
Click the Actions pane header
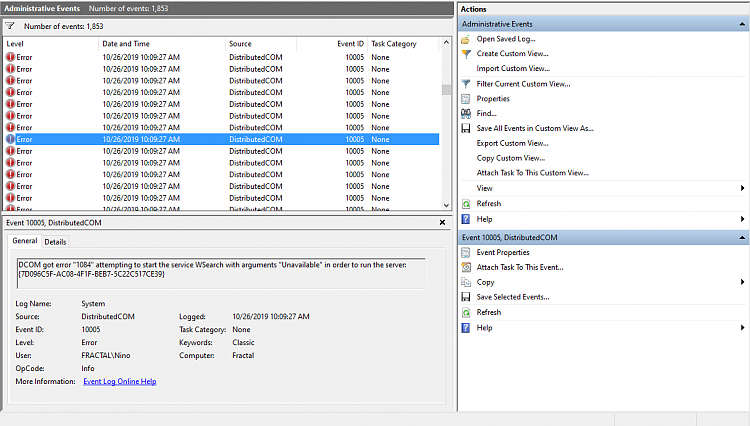pyautogui.click(x=604, y=9)
